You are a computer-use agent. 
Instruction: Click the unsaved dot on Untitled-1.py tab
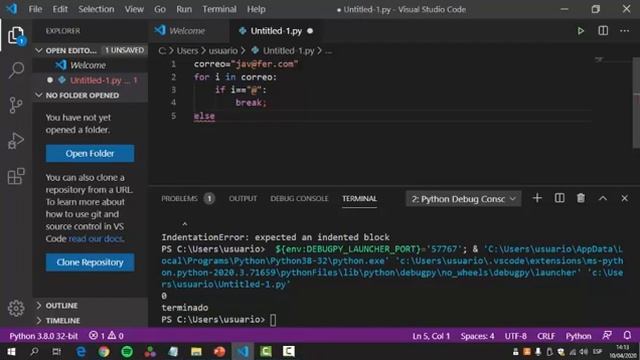coord(310,31)
